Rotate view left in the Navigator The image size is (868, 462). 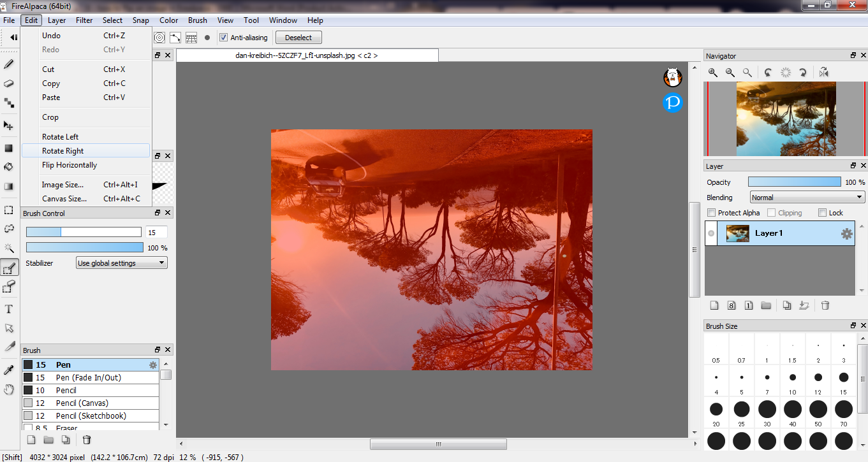point(769,73)
